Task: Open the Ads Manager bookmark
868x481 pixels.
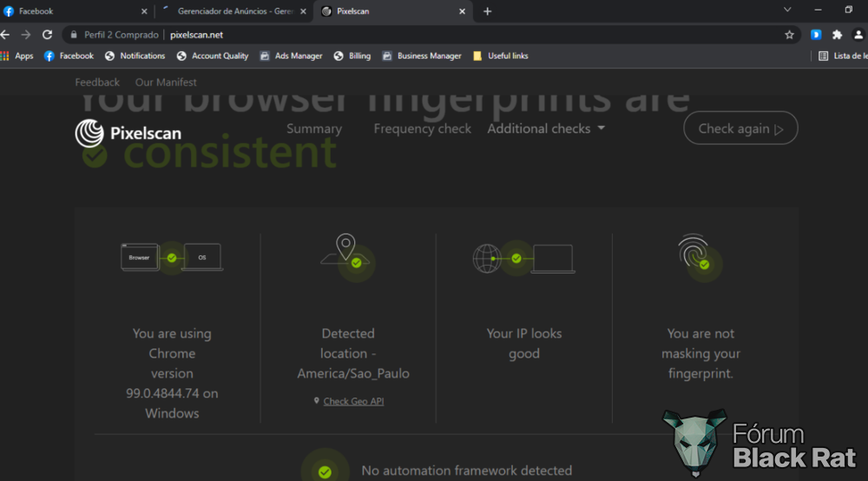Action: pos(291,56)
